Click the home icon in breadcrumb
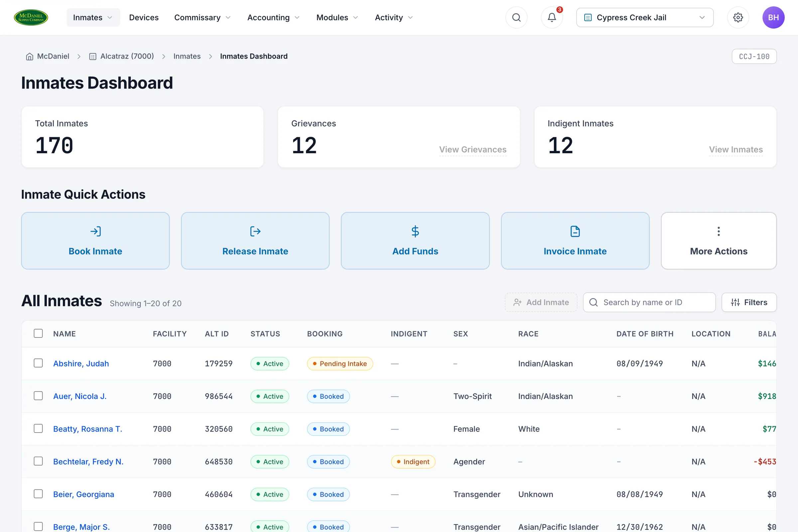The width and height of the screenshot is (798, 532). coord(30,56)
